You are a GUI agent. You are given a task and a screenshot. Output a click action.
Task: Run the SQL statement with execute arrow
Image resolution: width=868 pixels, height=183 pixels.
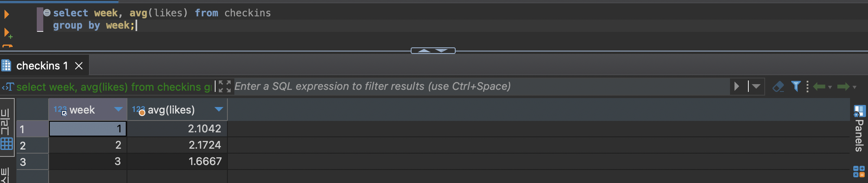click(x=7, y=15)
